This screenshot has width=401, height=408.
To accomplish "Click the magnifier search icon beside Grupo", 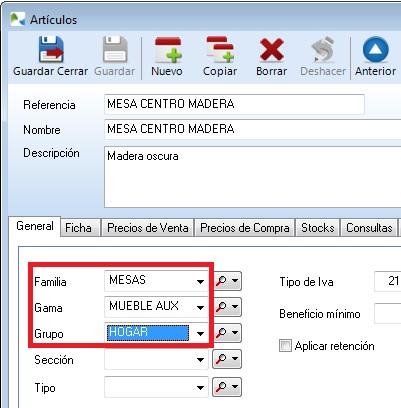I will [221, 332].
